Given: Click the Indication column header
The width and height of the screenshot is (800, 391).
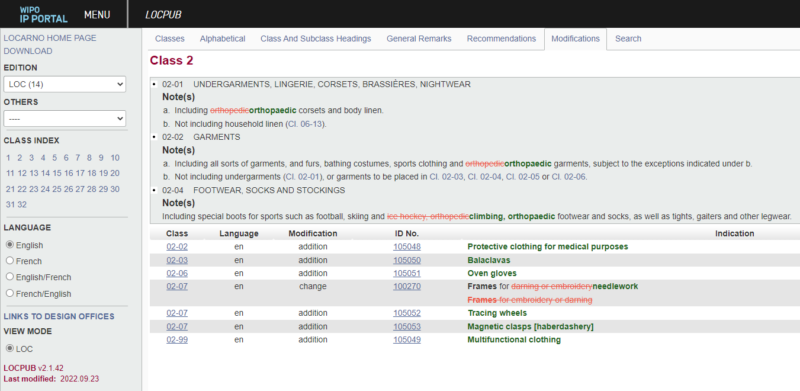Looking at the screenshot, I should pyautogui.click(x=734, y=233).
